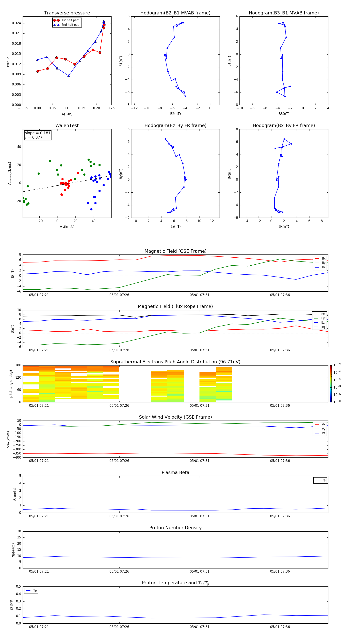Click the 'Pt(nPa)' y-axis label
351x644 pixels.
point(8,61)
